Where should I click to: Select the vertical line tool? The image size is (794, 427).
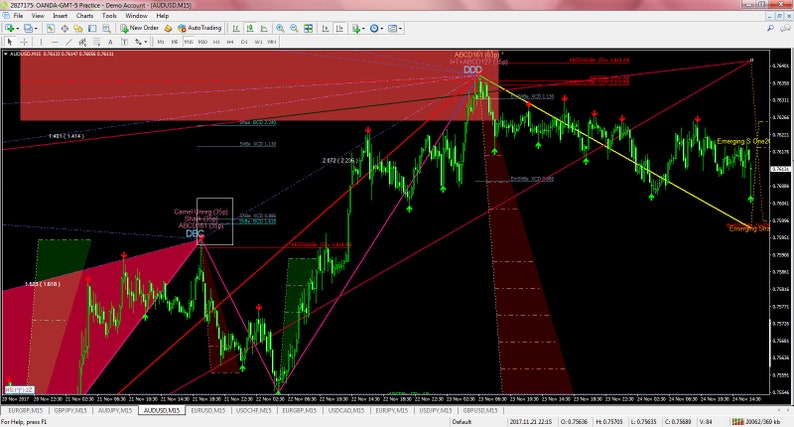click(41, 42)
